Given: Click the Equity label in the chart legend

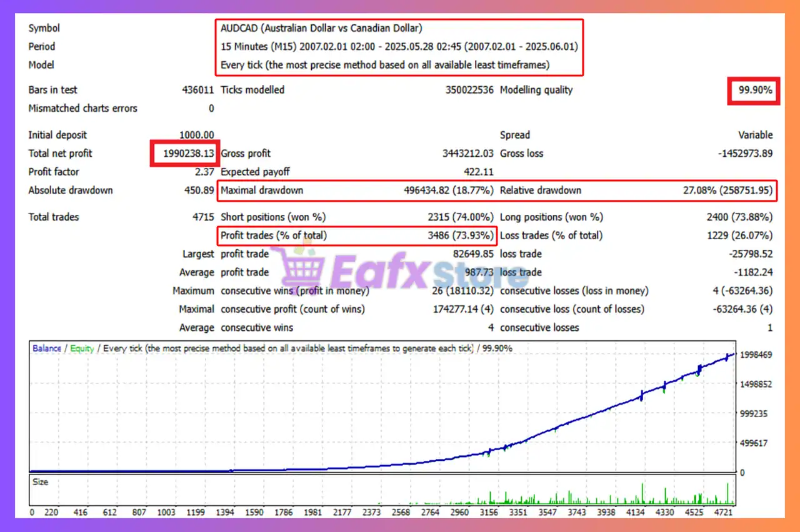Looking at the screenshot, I should click(82, 348).
